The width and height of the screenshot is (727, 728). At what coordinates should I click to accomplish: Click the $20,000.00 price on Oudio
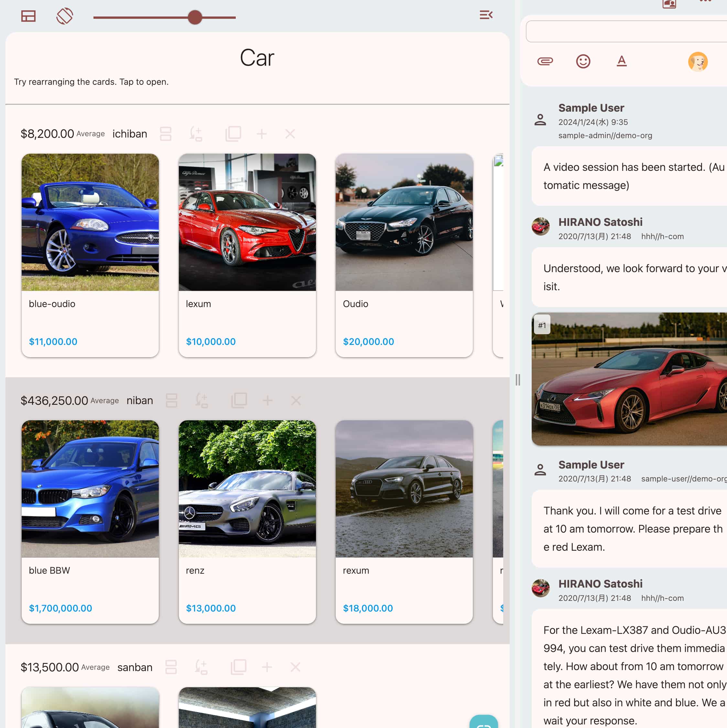(368, 341)
